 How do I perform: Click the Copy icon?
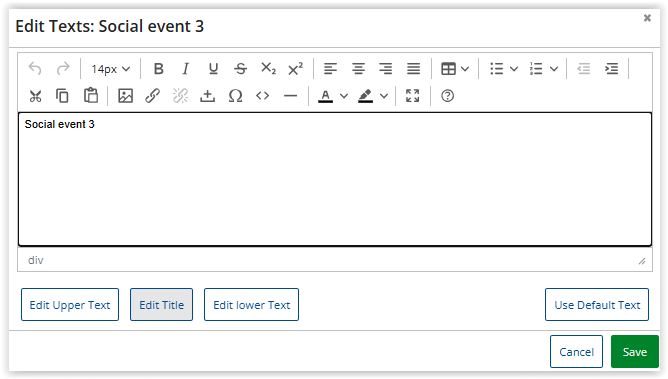pos(62,96)
